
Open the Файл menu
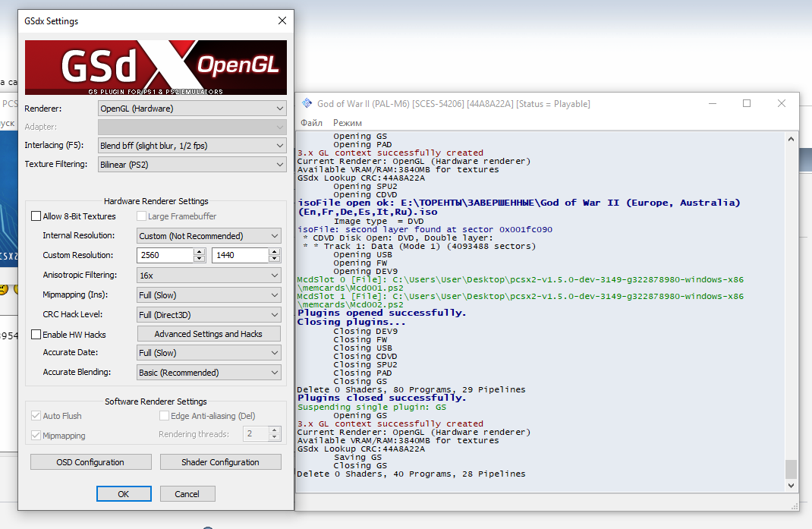click(x=311, y=123)
